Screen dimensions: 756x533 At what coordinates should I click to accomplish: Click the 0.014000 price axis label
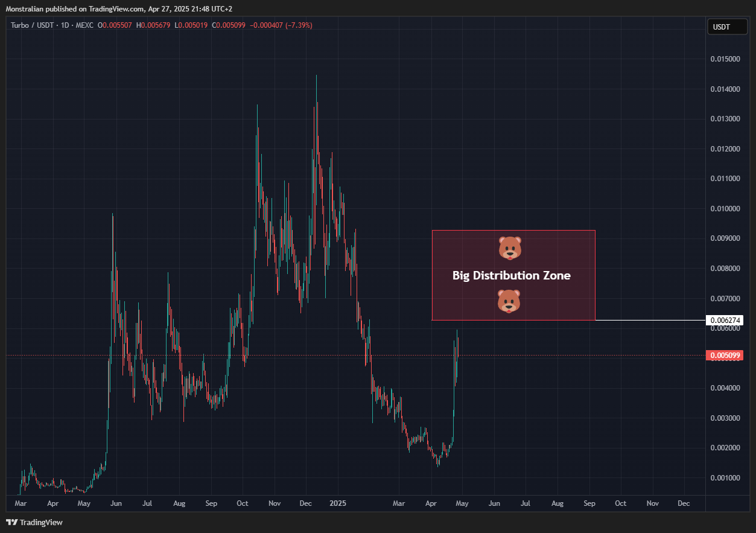pyautogui.click(x=724, y=89)
